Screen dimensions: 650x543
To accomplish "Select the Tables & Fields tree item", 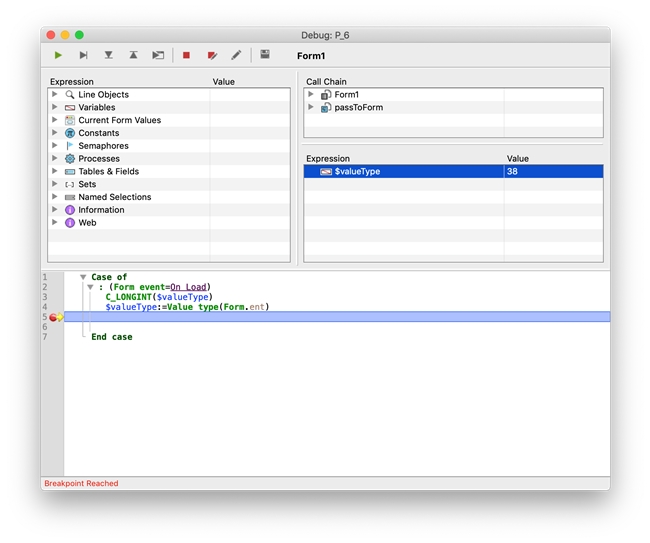I will tap(108, 171).
